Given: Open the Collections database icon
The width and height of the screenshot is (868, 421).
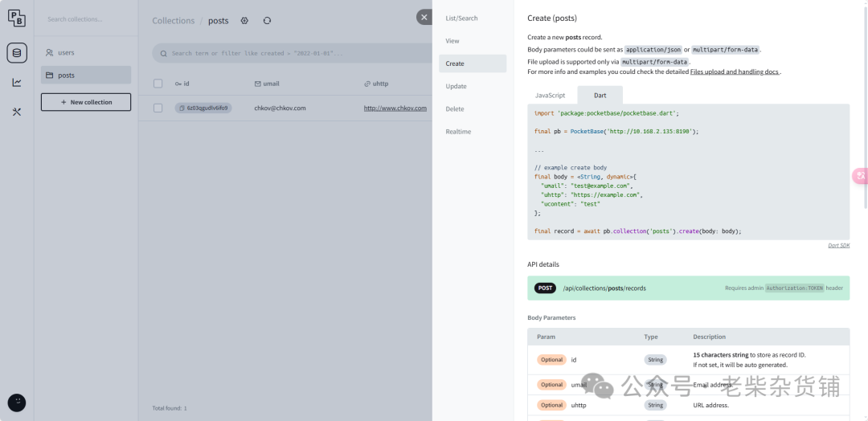Looking at the screenshot, I should [x=16, y=53].
